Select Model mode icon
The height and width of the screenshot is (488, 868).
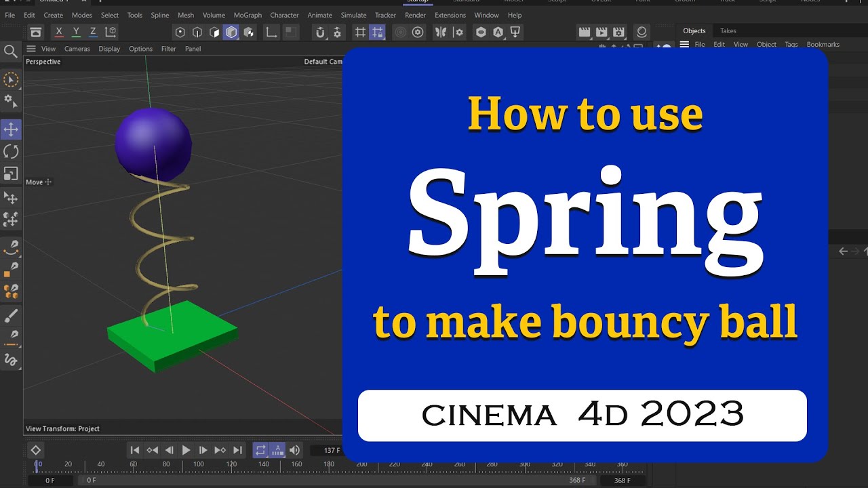(x=231, y=32)
